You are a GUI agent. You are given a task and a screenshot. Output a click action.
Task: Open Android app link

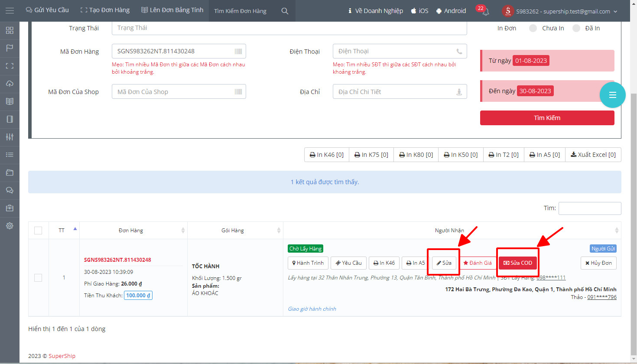(x=451, y=11)
